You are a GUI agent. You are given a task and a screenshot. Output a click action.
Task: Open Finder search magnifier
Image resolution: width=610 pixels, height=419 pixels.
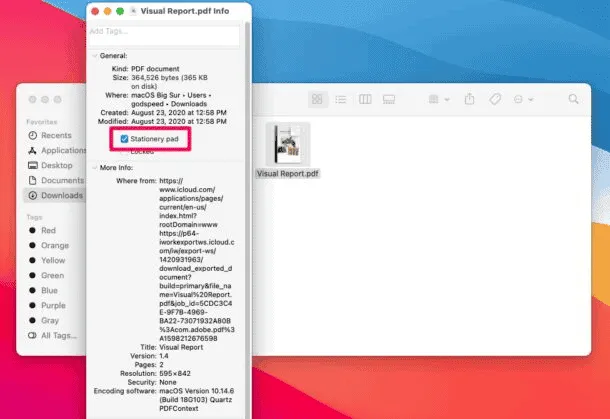coord(574,99)
